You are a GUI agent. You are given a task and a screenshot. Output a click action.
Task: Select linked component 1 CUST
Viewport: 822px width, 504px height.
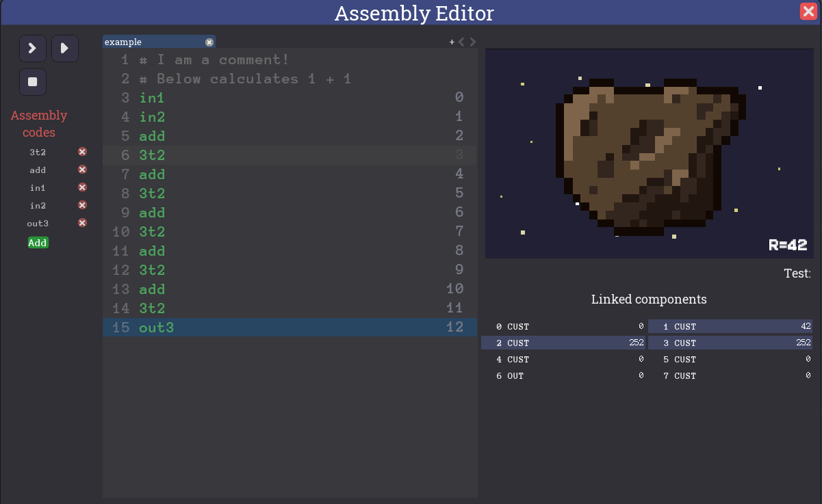tap(730, 327)
